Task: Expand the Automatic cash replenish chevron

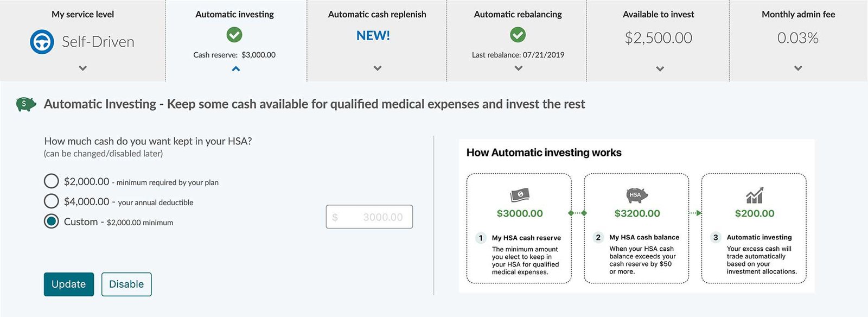Action: (x=378, y=68)
